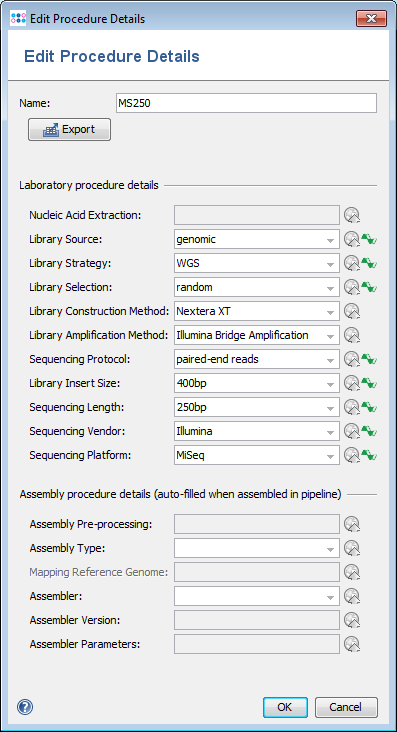Click the Name field containing MS250
This screenshot has height=732, width=397.
[x=246, y=103]
